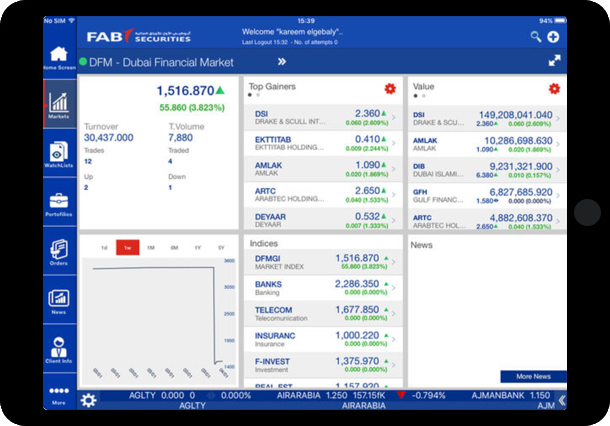
Task: Click the FAB Securities logo
Action: click(x=138, y=36)
